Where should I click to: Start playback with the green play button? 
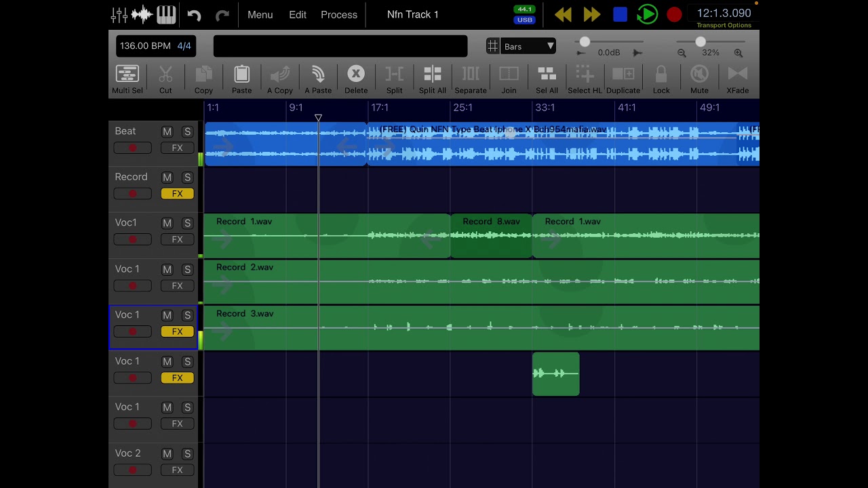648,14
